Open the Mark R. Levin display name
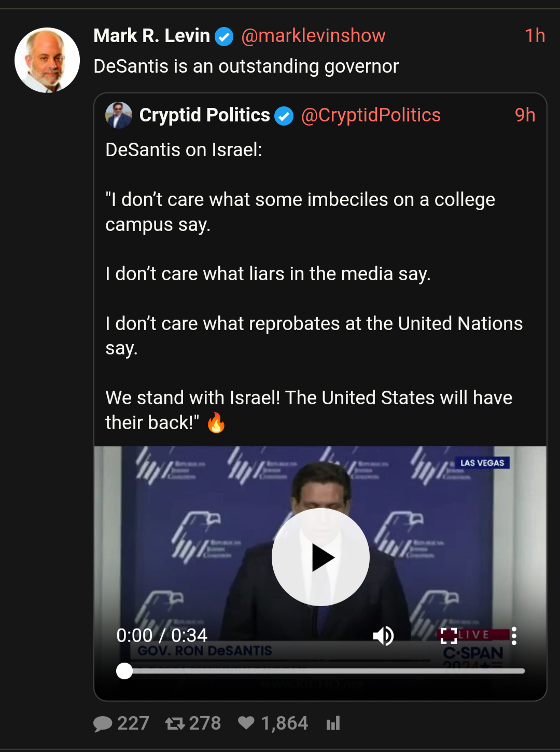This screenshot has height=752, width=560. [x=151, y=36]
